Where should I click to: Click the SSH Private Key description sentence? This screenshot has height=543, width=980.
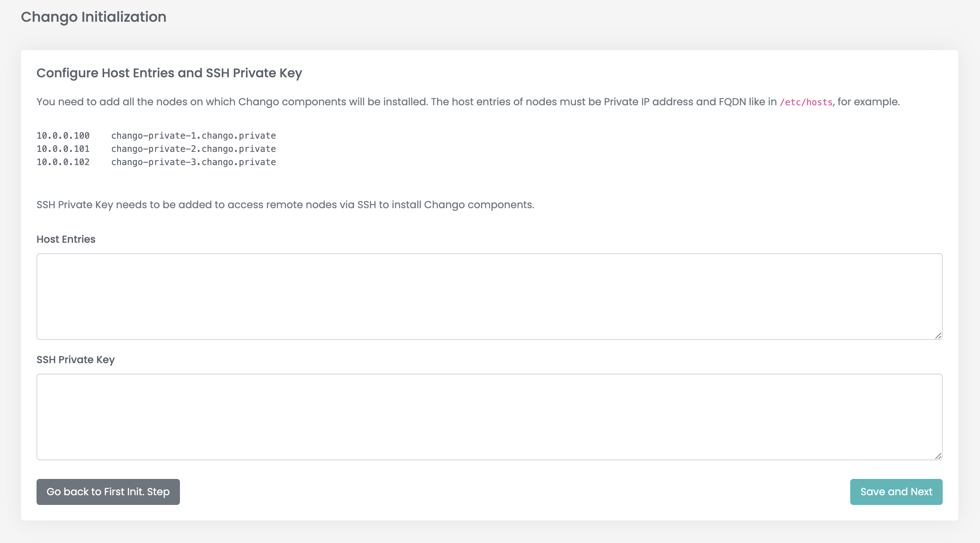click(x=285, y=205)
